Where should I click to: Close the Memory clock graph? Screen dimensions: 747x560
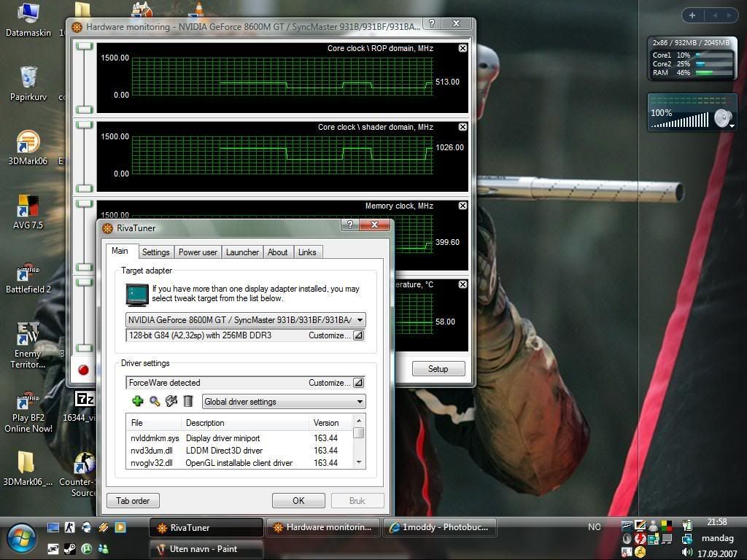click(462, 205)
